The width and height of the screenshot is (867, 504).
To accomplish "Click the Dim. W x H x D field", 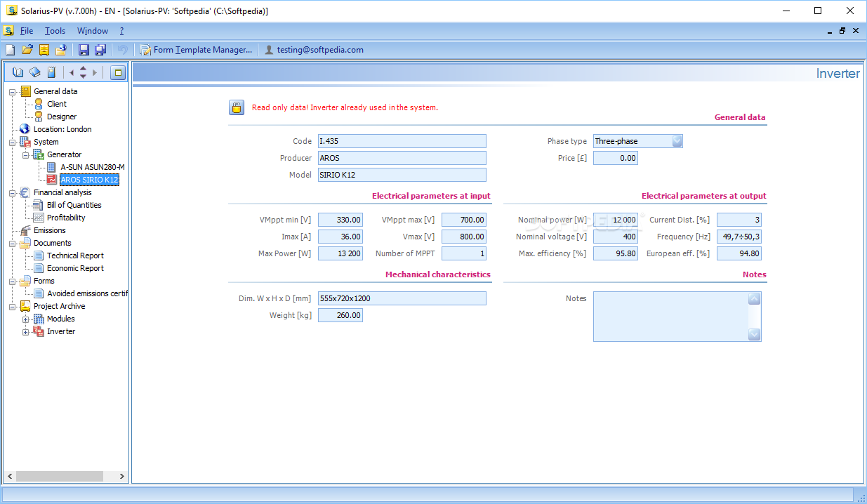I will (x=402, y=298).
